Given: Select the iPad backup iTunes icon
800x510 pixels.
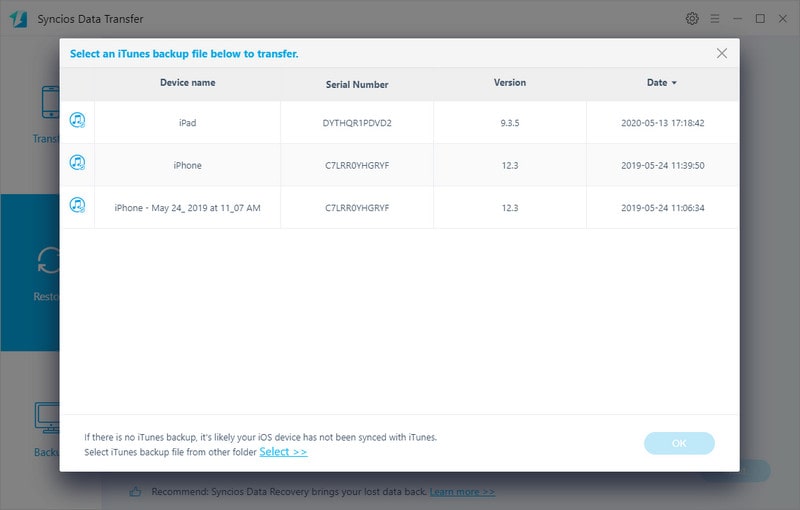Looking at the screenshot, I should click(77, 120).
